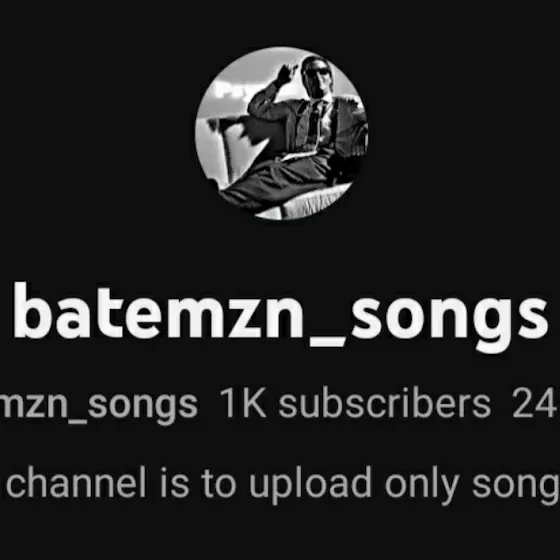
Task: Click the word channel in description
Action: [x=76, y=482]
